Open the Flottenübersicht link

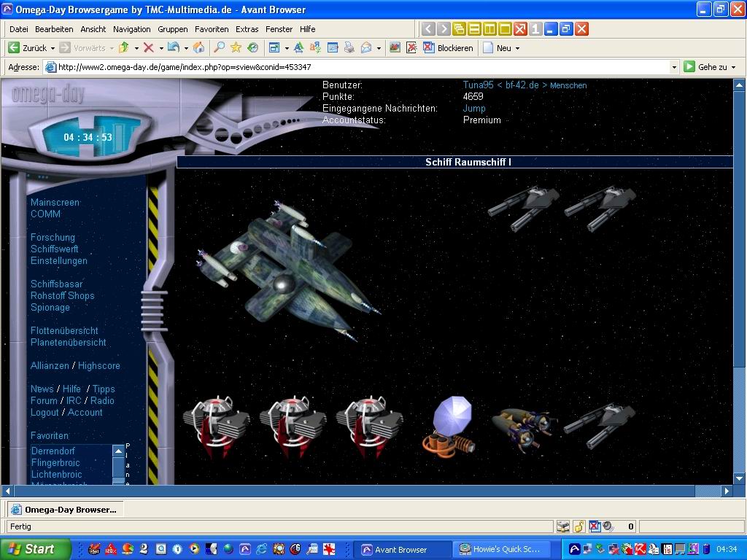coord(64,330)
